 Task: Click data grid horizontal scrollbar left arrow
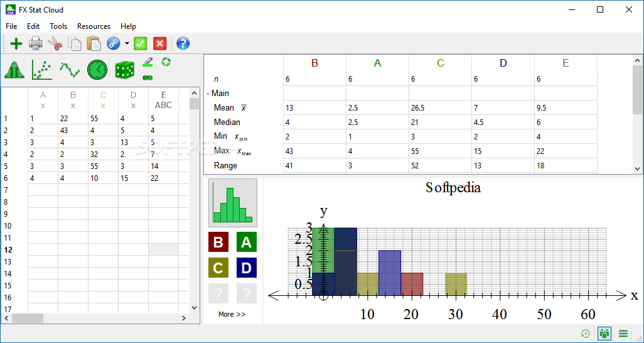[6, 318]
